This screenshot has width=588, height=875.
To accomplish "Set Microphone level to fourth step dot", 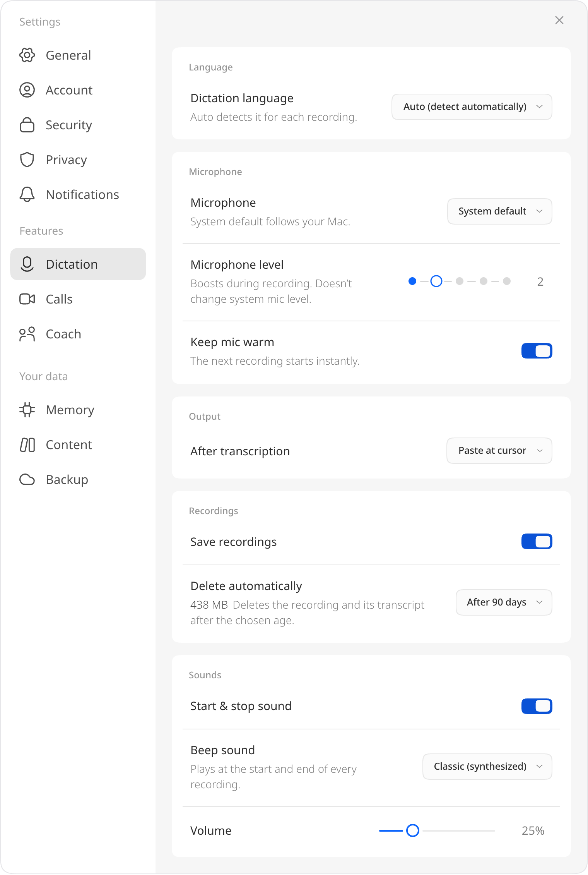I will 484,281.
